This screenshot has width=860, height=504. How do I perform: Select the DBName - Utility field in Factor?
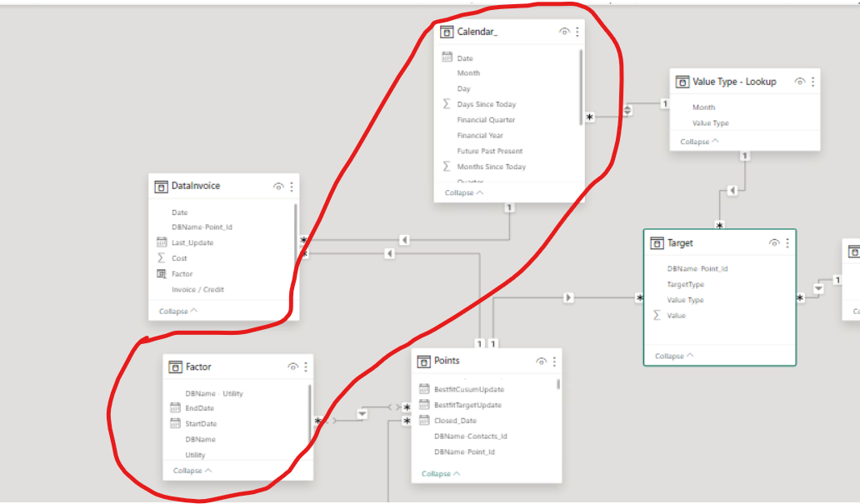click(x=214, y=394)
